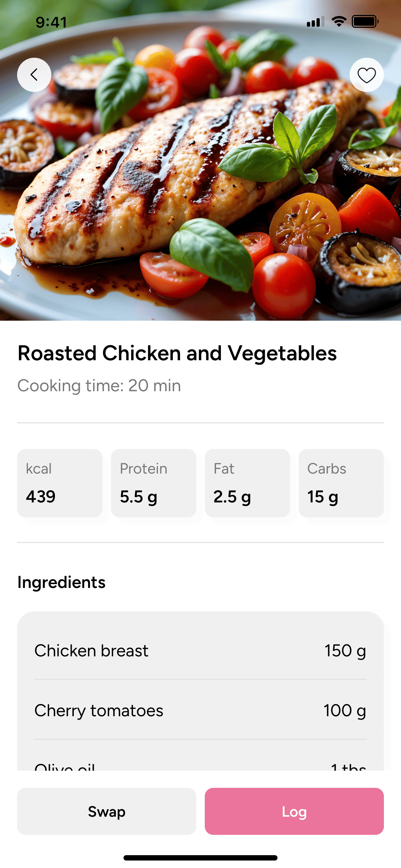This screenshot has height=868, width=401.
Task: Tap the Ingredients section heading
Action: pos(61,583)
